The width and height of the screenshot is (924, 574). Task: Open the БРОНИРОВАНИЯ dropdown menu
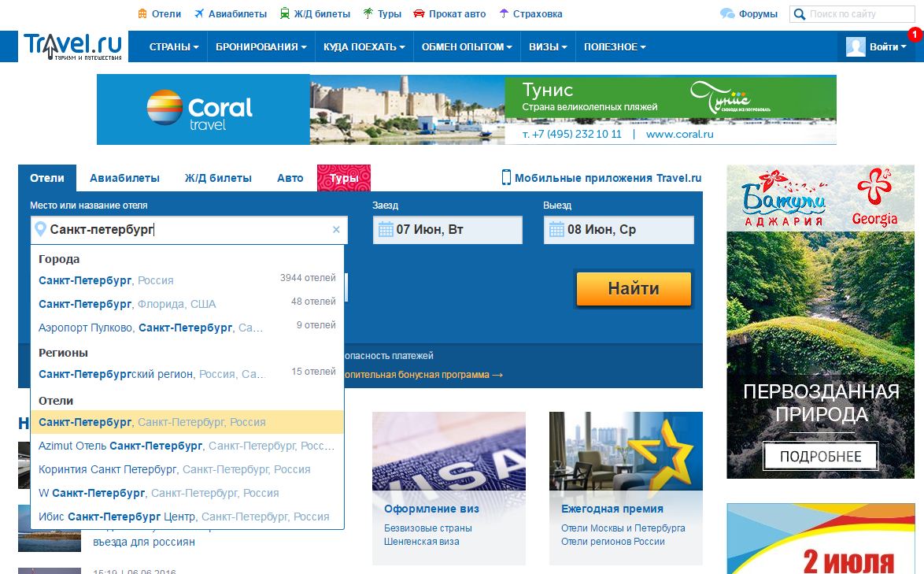click(261, 46)
